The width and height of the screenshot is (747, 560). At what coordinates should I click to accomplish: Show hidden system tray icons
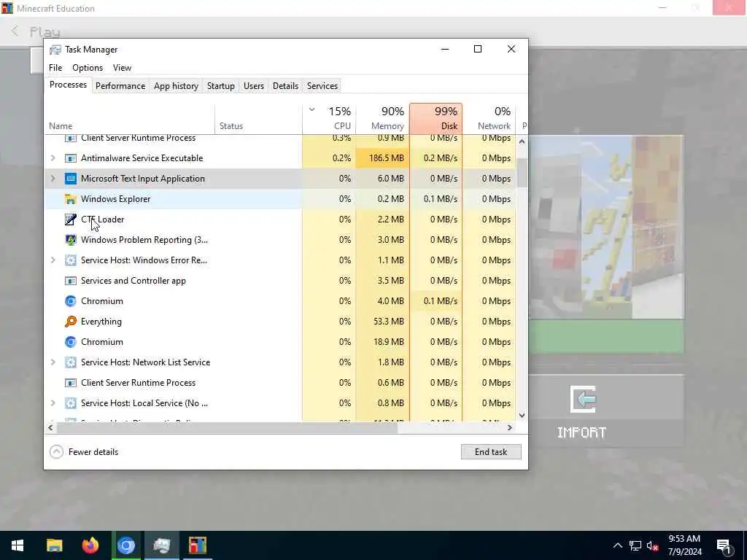click(x=617, y=545)
